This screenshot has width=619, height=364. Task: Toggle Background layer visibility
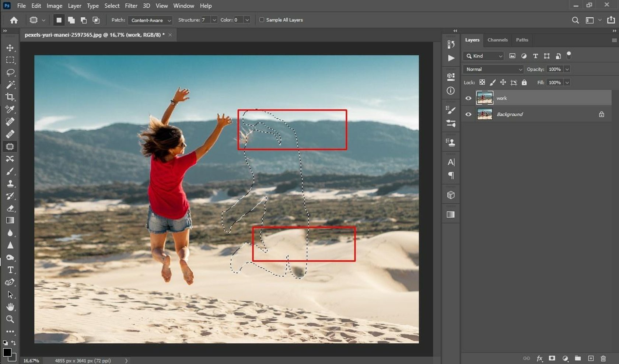point(468,114)
